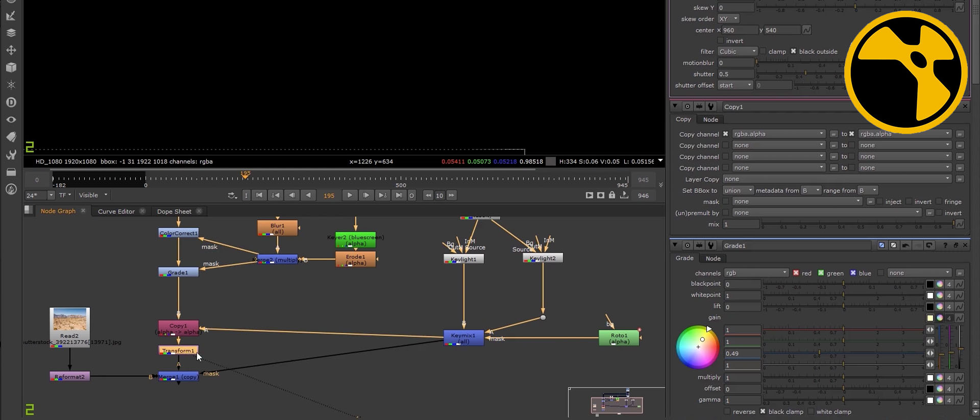This screenshot has width=980, height=420.
Task: Click the motionblur value field
Action: pyautogui.click(x=736, y=63)
